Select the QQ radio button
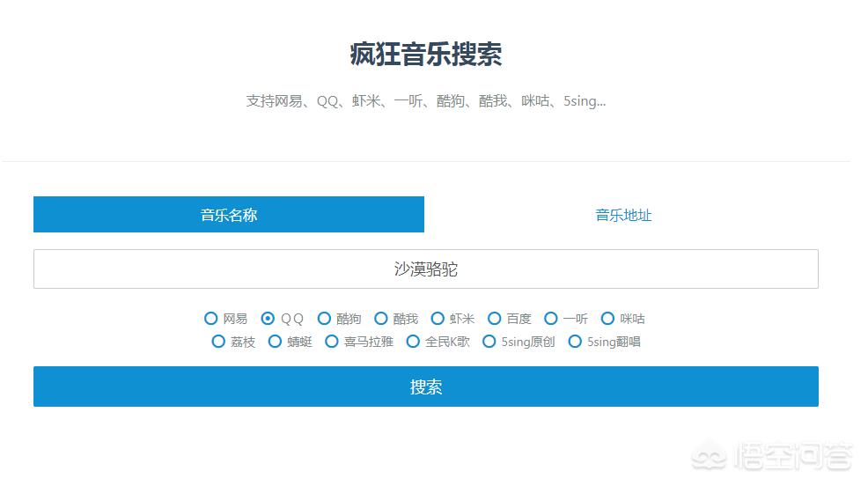 (268, 319)
